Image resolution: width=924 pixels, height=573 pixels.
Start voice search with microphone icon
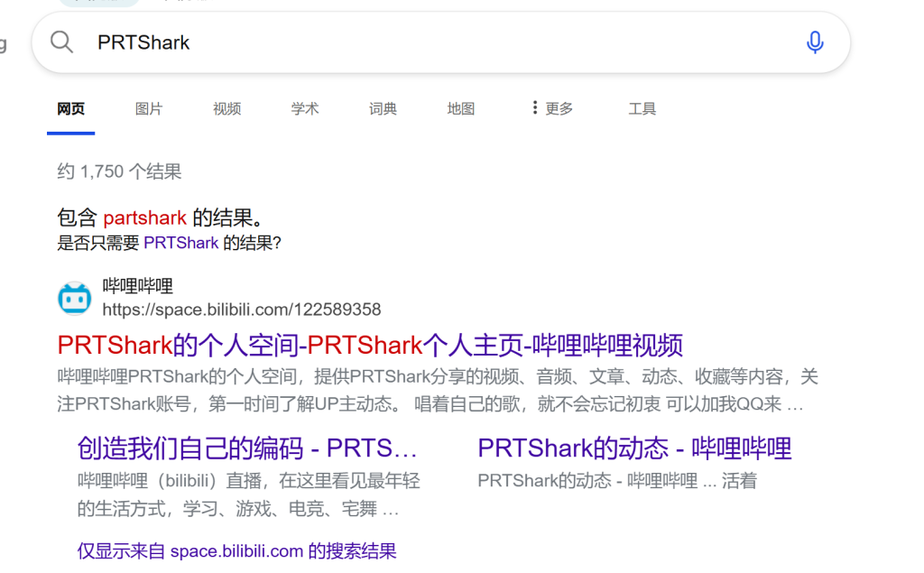[x=815, y=42]
